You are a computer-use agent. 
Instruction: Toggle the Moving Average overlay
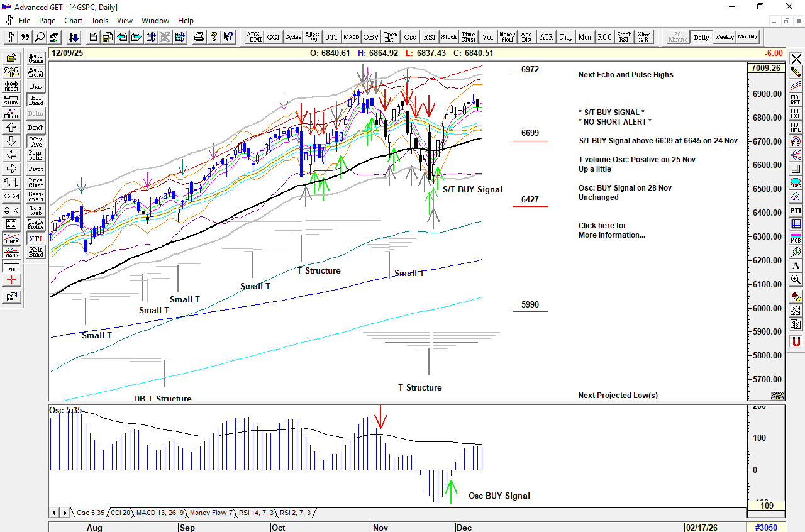pyautogui.click(x=36, y=142)
